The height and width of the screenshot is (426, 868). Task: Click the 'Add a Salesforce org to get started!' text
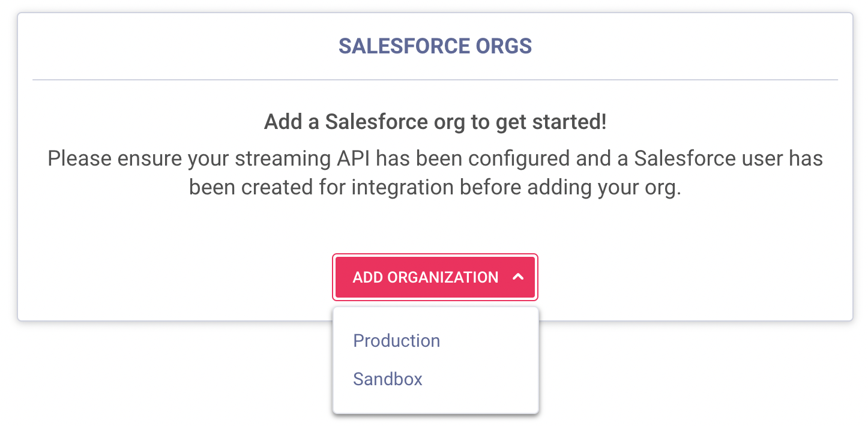point(435,122)
